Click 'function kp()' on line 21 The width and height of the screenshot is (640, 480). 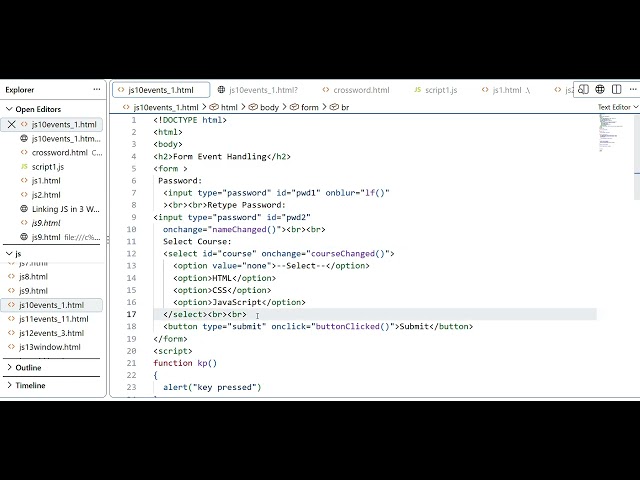pyautogui.click(x=185, y=363)
